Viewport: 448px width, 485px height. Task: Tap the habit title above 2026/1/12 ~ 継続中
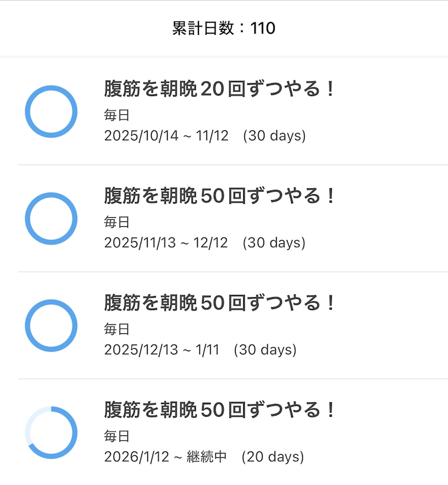(219, 410)
